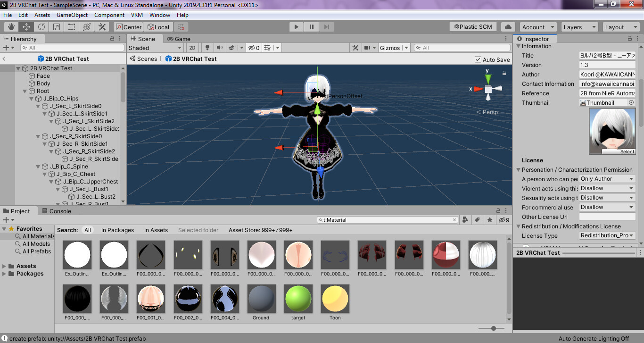Open Scene view component tools icon
This screenshot has width=644, height=343.
point(356,48)
